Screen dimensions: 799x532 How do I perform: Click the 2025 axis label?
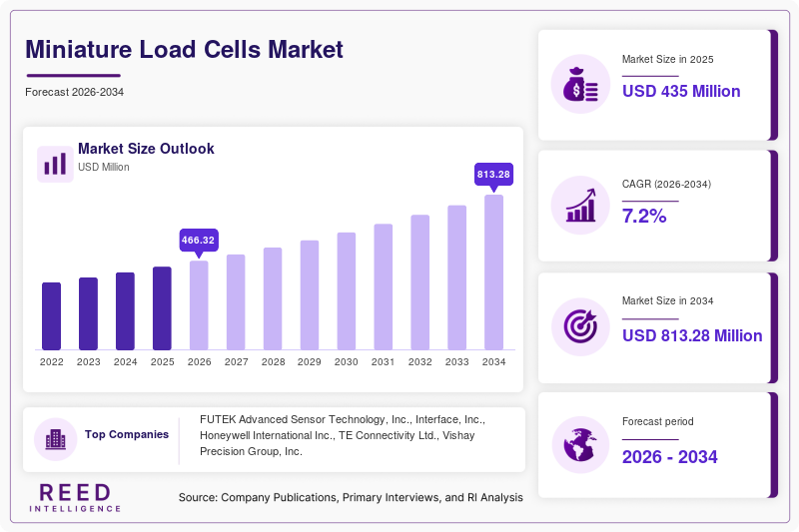(162, 362)
